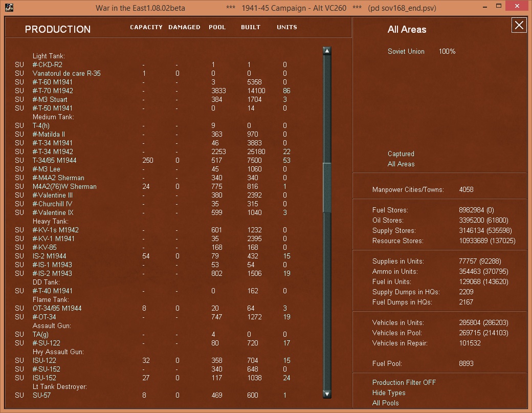The height and width of the screenshot is (413, 532).
Task: Toggle the Hide Types option
Action: tap(389, 393)
